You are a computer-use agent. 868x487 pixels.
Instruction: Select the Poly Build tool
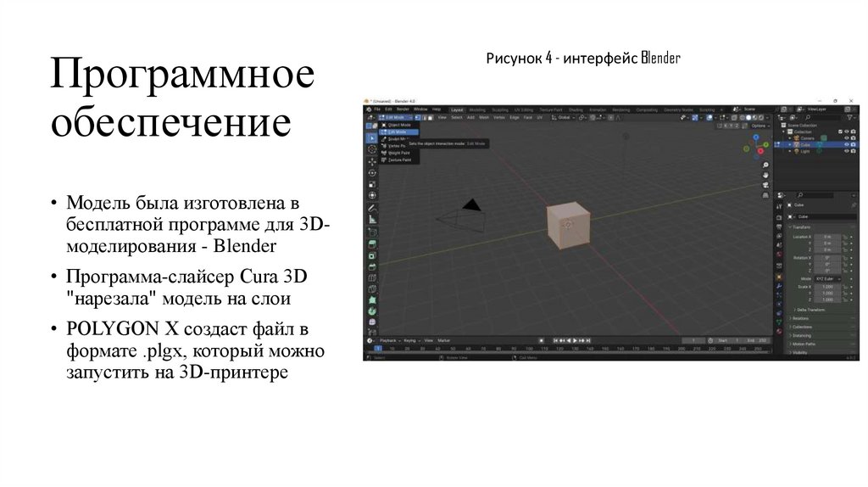tap(372, 299)
